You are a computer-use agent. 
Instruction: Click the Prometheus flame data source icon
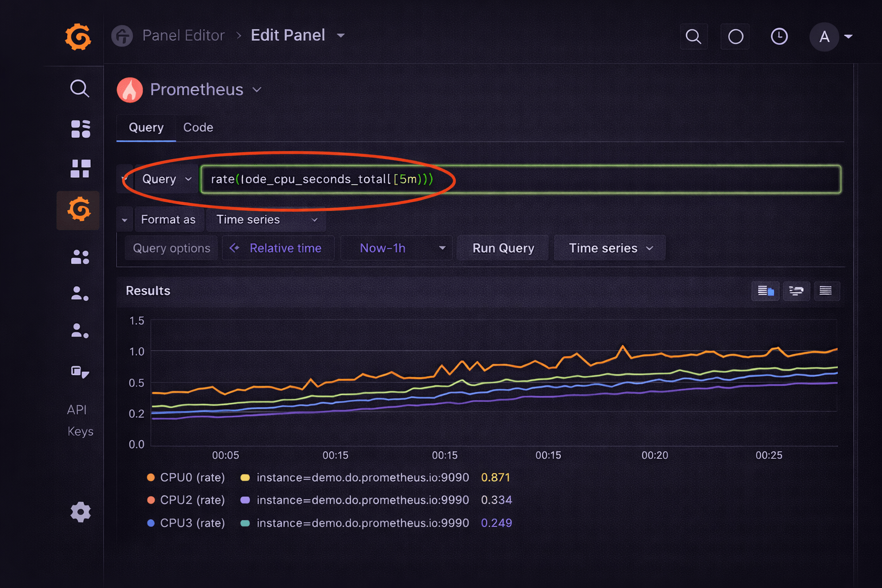[130, 90]
